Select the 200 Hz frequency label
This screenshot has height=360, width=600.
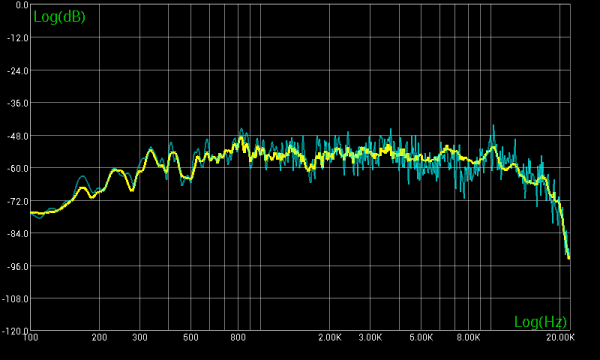pos(99,337)
